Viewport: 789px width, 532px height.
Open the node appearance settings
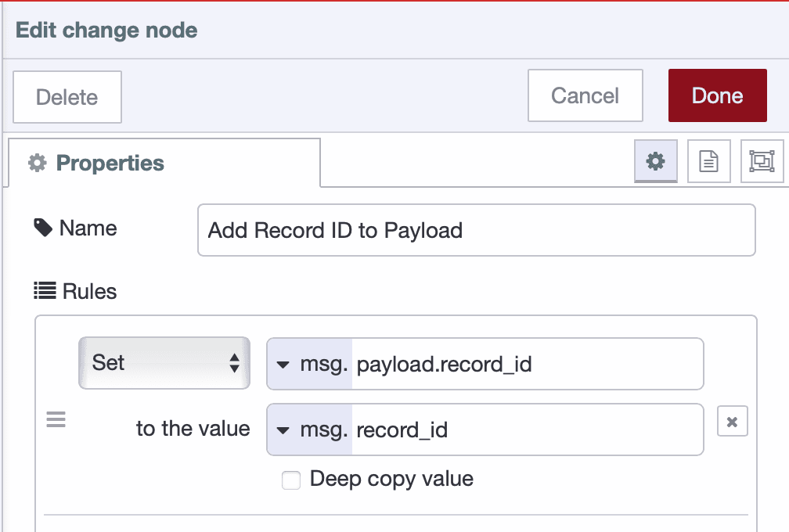763,161
